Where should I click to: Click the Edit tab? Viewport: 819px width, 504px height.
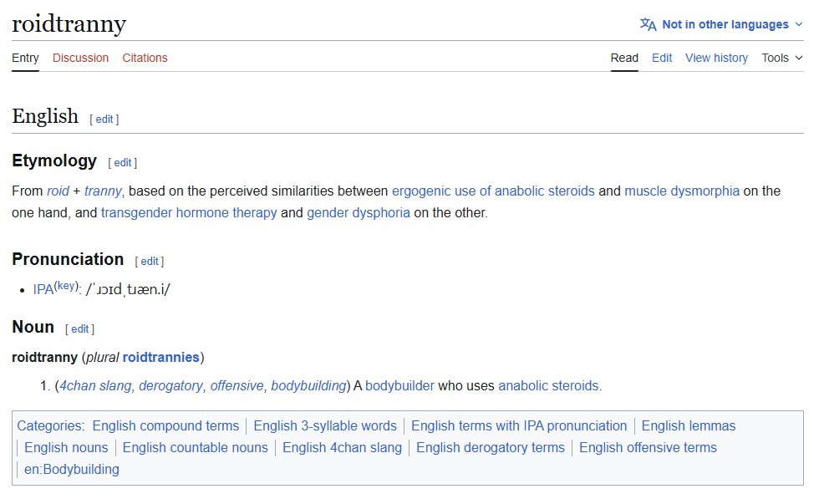pyautogui.click(x=662, y=58)
